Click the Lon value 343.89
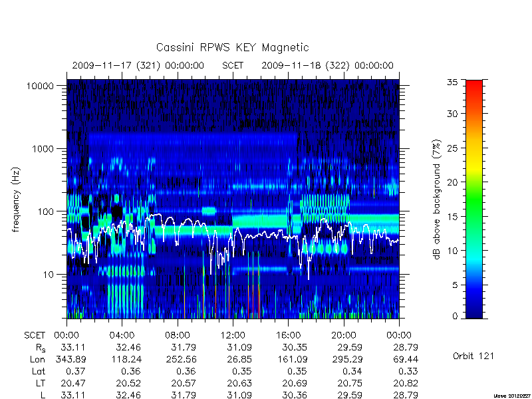Screen dimensions: 532x399 tap(70, 359)
